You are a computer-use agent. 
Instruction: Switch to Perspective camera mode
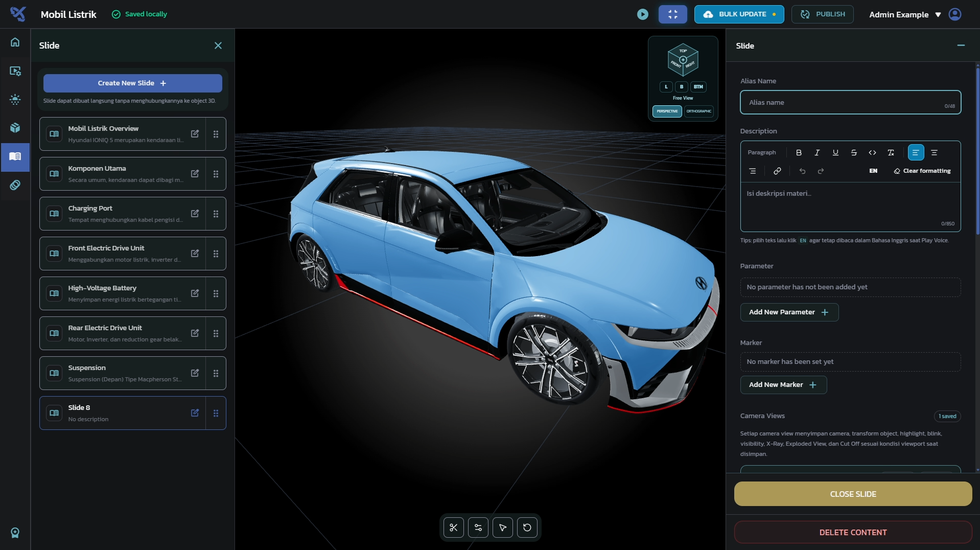pos(667,111)
